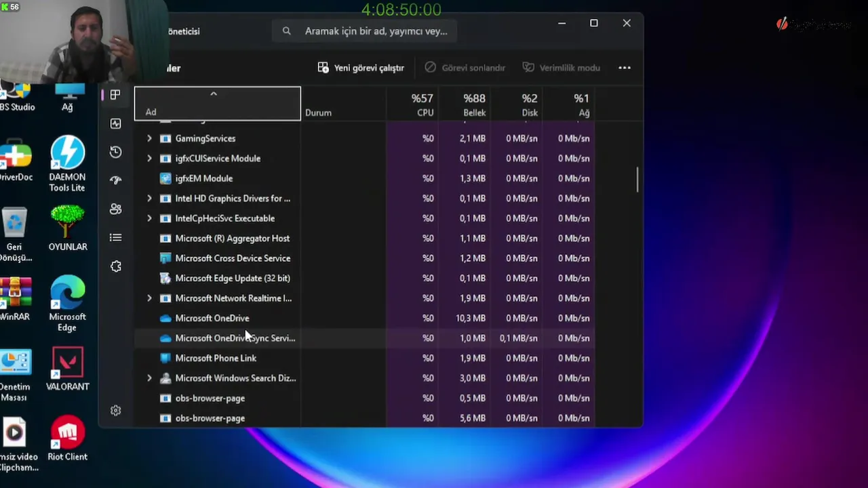Open the Services icon in sidebar
Viewport: 868px width, 488px height.
point(115,266)
